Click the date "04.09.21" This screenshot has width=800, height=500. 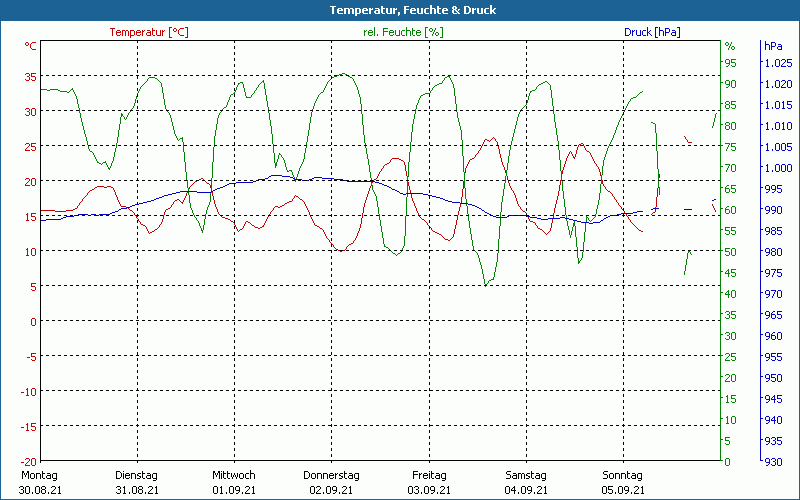(x=526, y=490)
